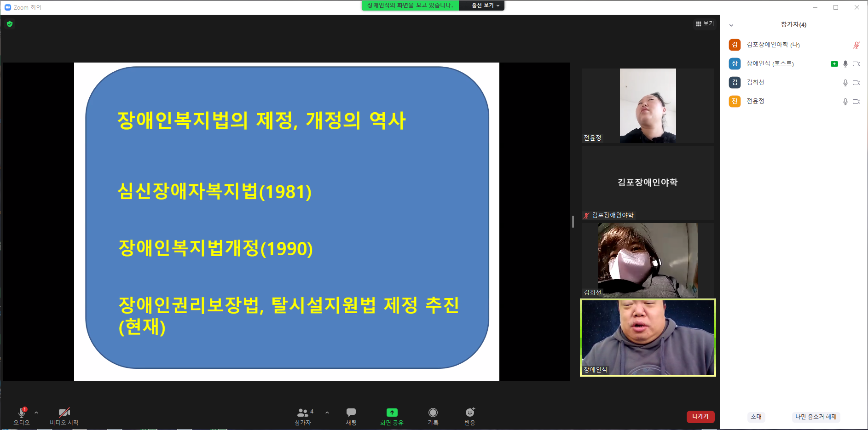This screenshot has width=868, height=430.
Task: Click the 김희선 video thumbnail
Action: (x=648, y=260)
